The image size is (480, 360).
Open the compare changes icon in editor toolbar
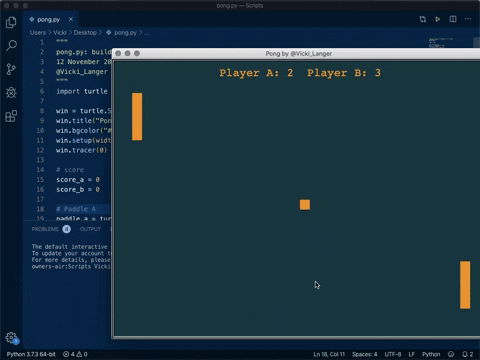point(423,19)
